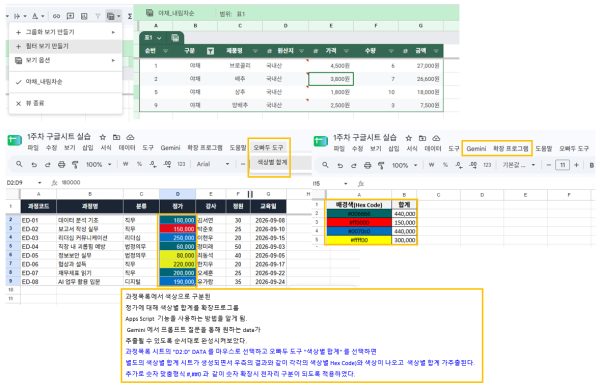Viewport: 600px width, 387px height.
Task: Click the insert link icon in the top toolbar
Action: 56,16
